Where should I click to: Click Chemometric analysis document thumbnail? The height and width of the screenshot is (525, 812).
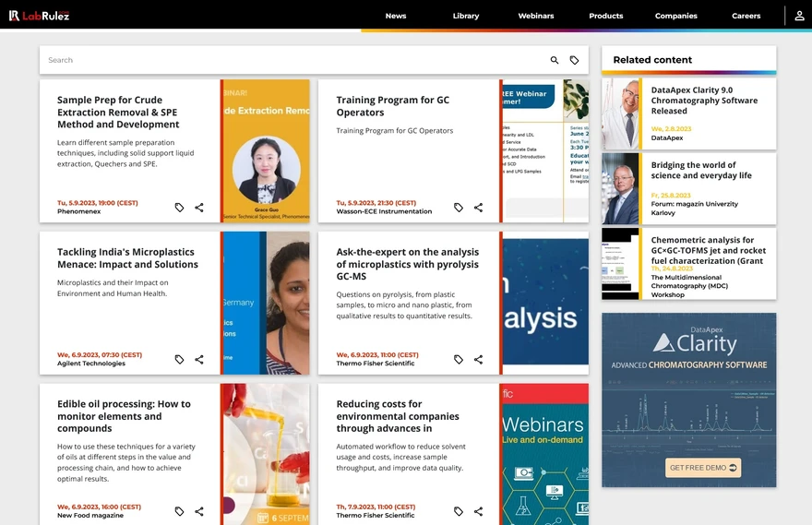(620, 264)
